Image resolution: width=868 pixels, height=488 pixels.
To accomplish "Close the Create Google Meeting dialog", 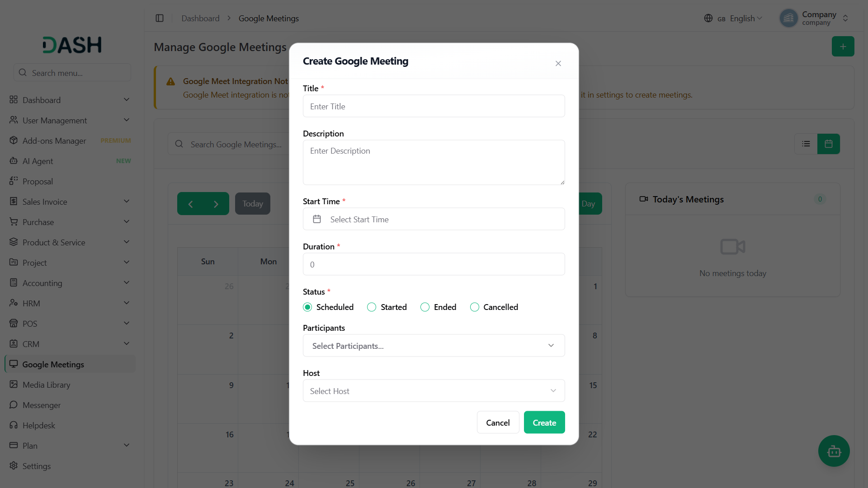I will (x=558, y=63).
